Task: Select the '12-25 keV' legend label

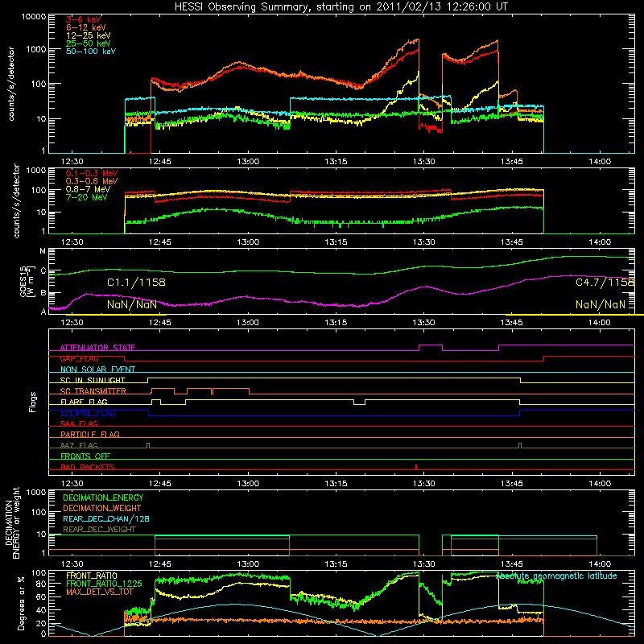Action: pos(89,35)
